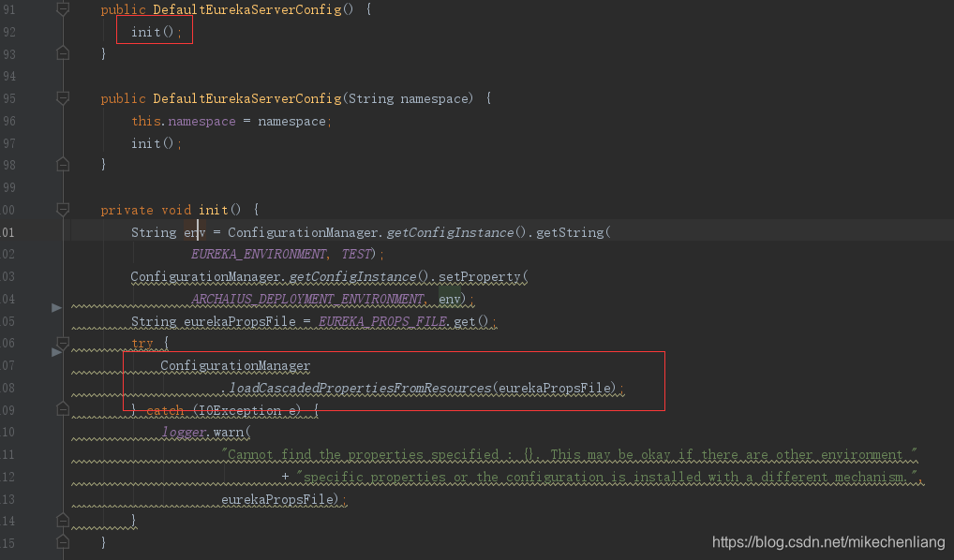
Task: Collapse the try block fold at line 106
Action: point(63,344)
